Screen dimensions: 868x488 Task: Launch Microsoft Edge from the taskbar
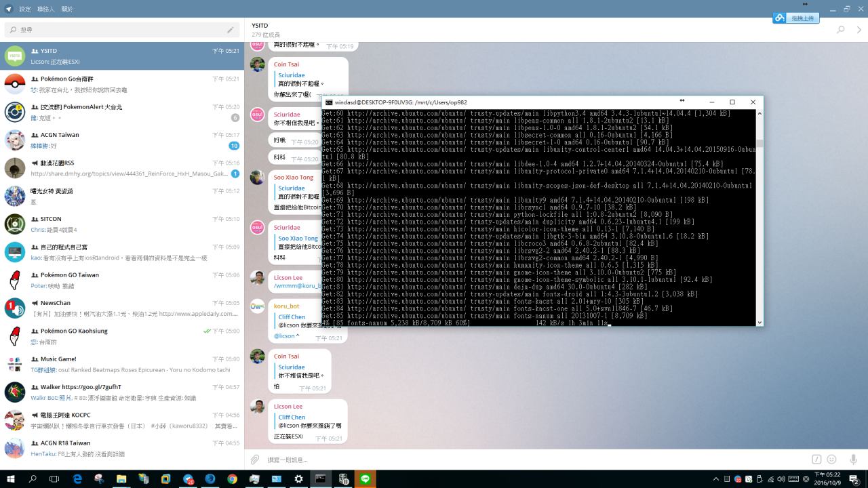pyautogui.click(x=77, y=479)
